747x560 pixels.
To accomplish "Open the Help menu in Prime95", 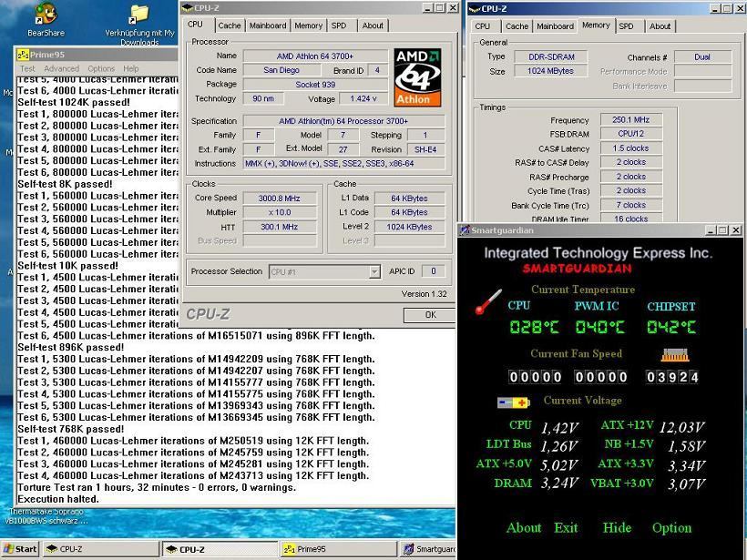I will click(x=130, y=68).
